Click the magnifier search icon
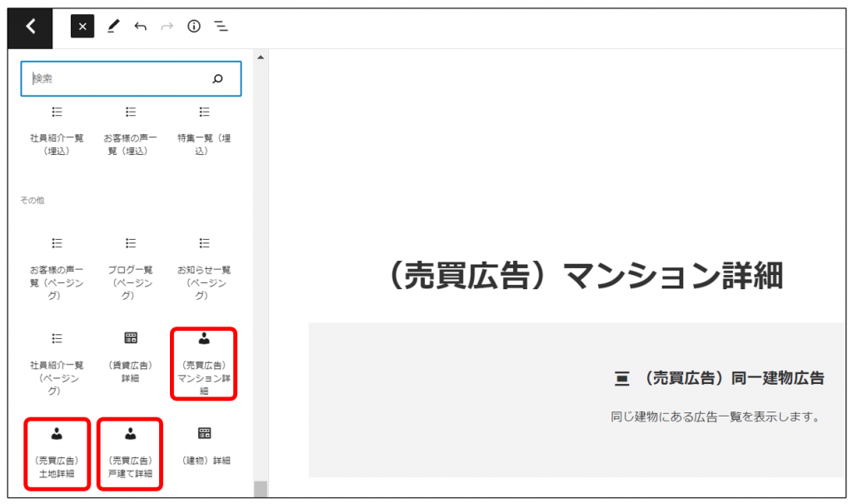This screenshot has height=504, width=853. tap(218, 78)
